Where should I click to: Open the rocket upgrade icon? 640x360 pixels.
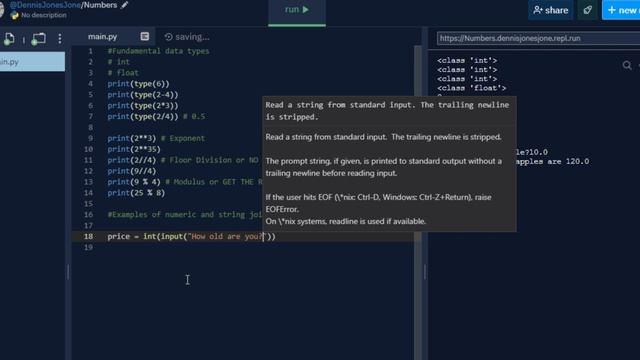(x=587, y=10)
